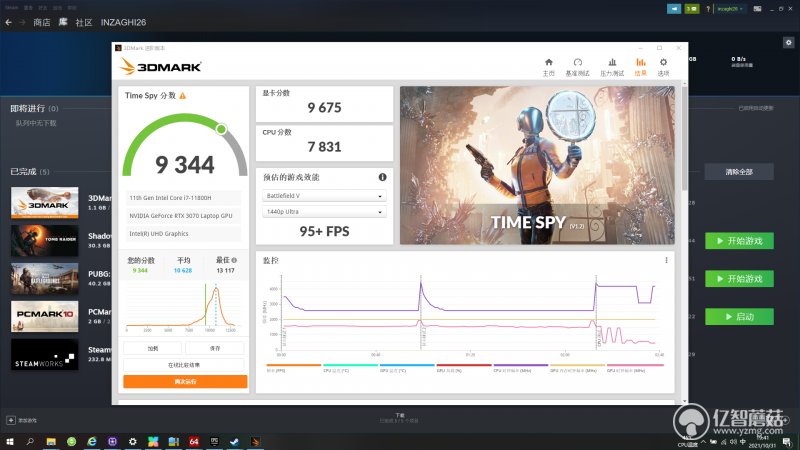Click info icon beside 预估的游戏效能
Screen dimensions: 800x450
(382, 177)
